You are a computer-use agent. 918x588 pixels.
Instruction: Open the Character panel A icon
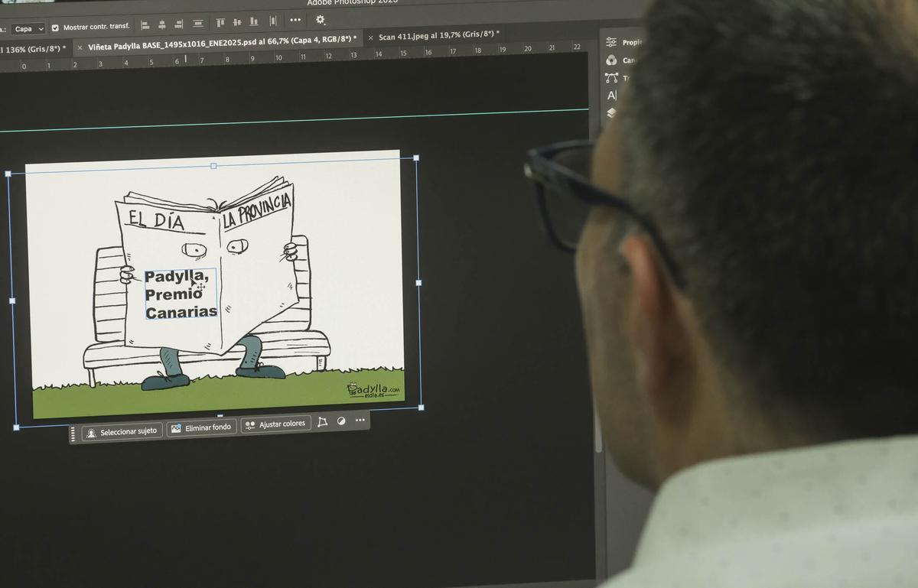[x=611, y=96]
